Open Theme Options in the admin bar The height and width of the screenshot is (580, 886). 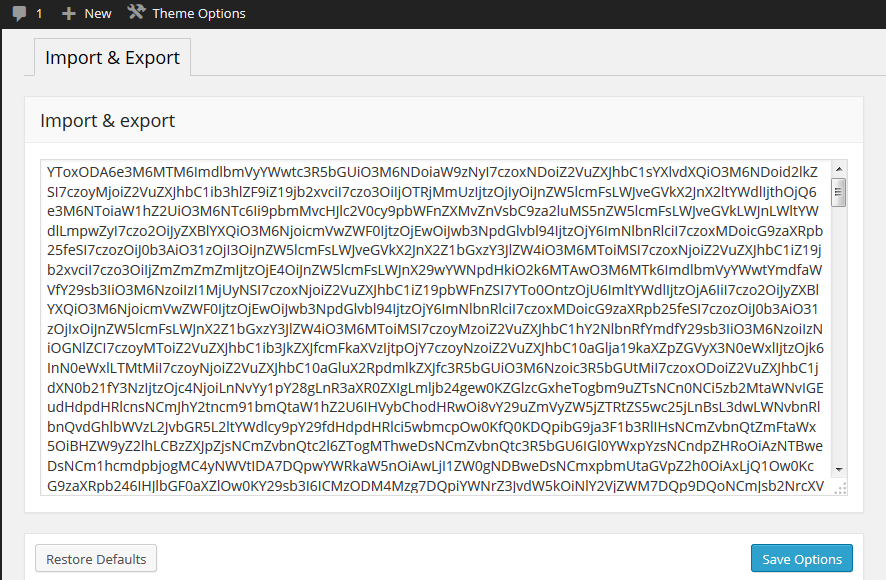[x=198, y=14]
